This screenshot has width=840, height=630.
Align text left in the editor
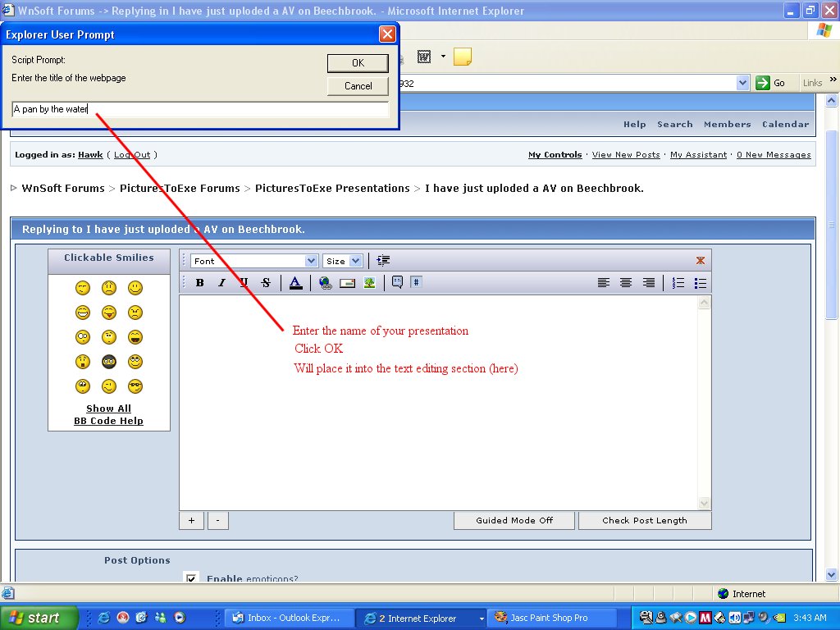click(x=604, y=283)
